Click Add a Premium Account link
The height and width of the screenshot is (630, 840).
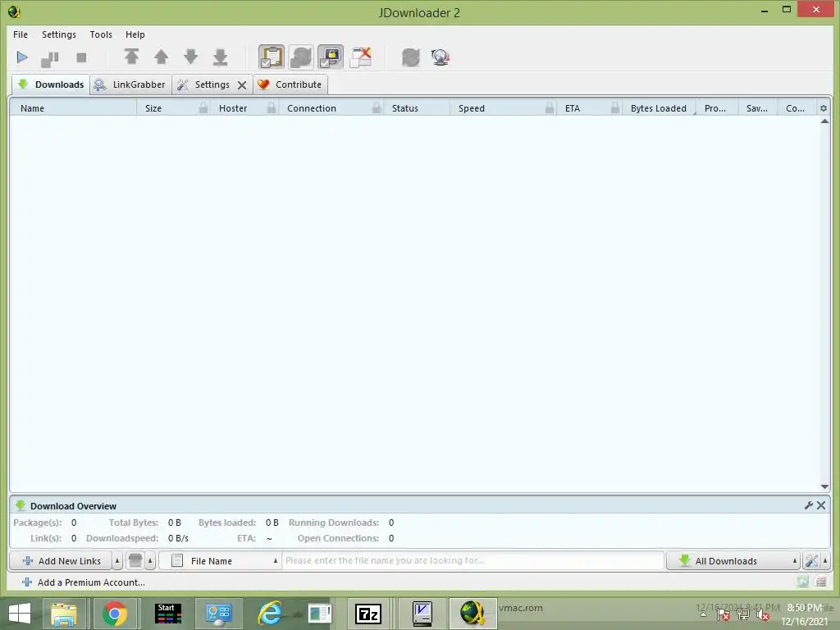pyautogui.click(x=84, y=582)
